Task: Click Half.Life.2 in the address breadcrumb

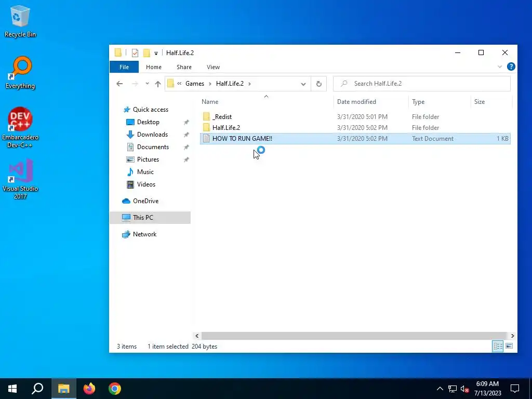Action: (x=230, y=84)
